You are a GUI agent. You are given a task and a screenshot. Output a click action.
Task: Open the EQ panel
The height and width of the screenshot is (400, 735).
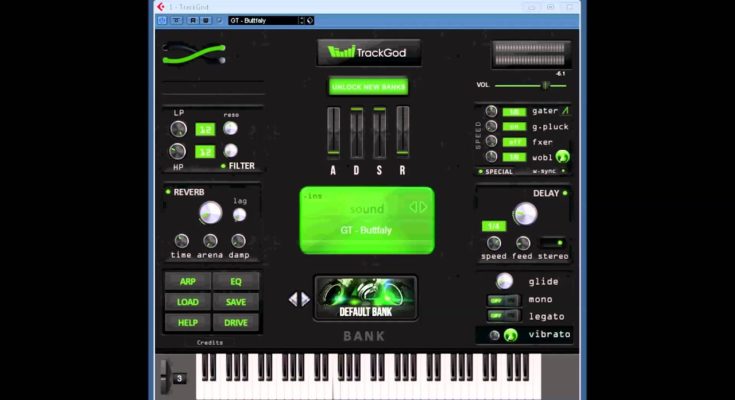click(x=236, y=282)
